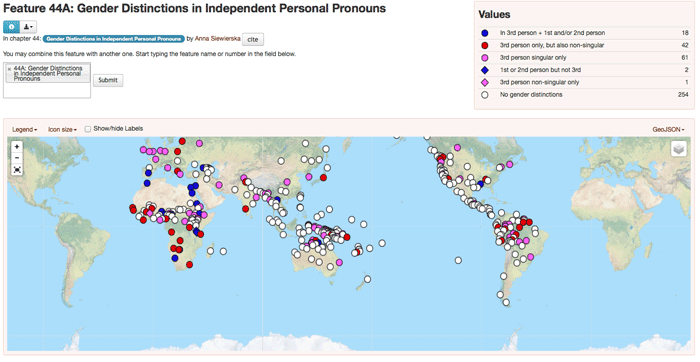Open the map layers switcher
700x362 pixels.
(679, 149)
